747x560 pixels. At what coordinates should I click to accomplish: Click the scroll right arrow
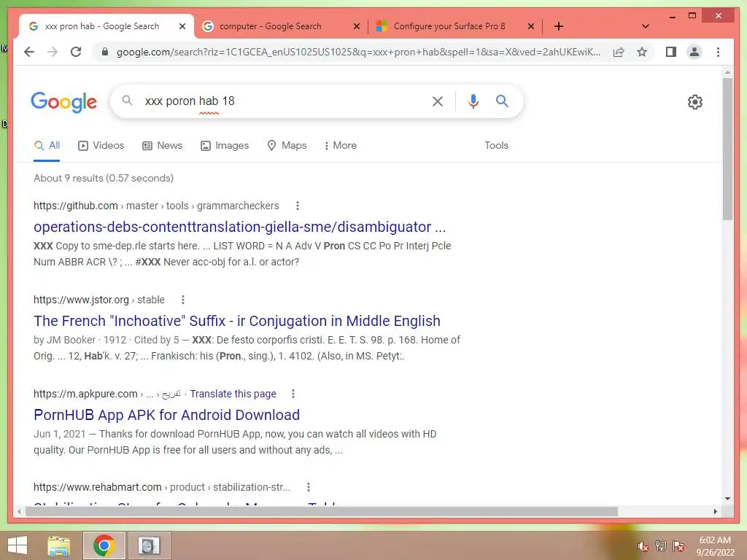(715, 511)
